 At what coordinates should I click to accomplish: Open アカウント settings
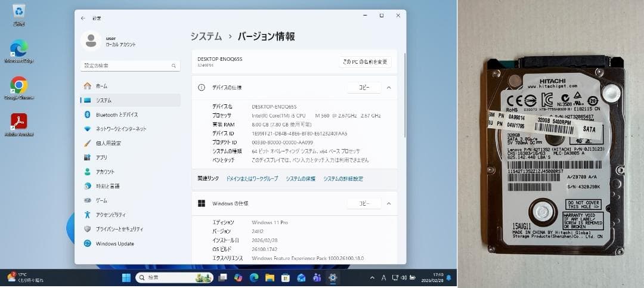[x=130, y=172]
